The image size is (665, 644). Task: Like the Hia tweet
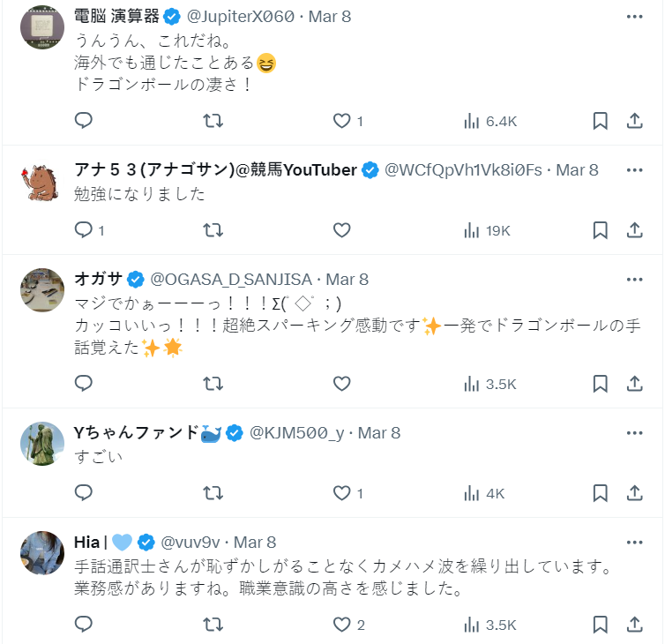pyautogui.click(x=342, y=625)
